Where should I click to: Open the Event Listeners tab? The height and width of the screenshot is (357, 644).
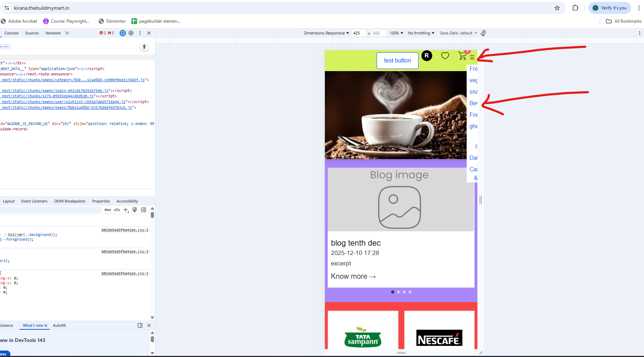(x=34, y=201)
